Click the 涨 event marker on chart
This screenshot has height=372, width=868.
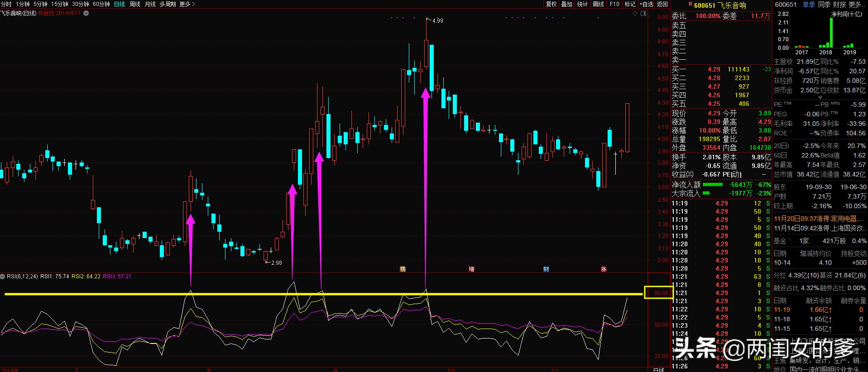pos(603,269)
